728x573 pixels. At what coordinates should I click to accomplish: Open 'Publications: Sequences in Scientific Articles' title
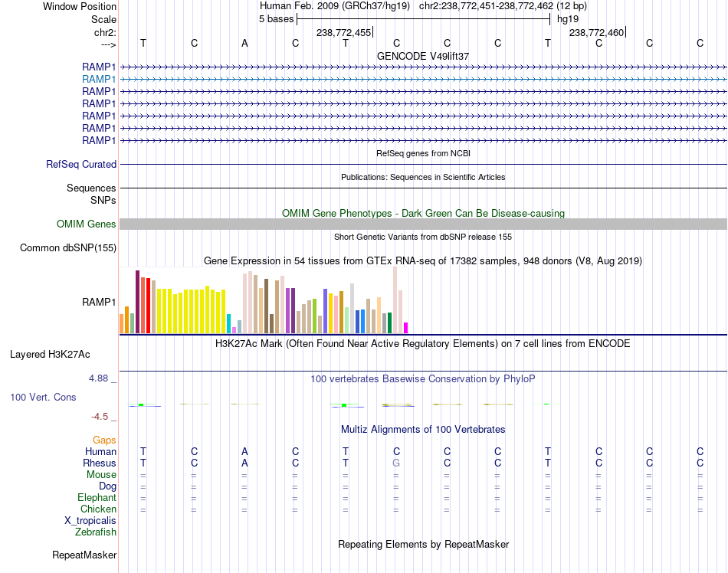coord(423,177)
